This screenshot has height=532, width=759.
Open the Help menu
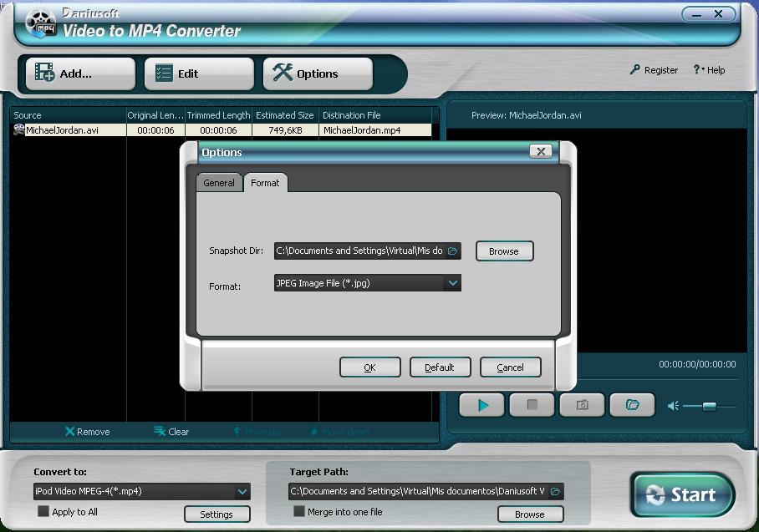pyautogui.click(x=709, y=70)
